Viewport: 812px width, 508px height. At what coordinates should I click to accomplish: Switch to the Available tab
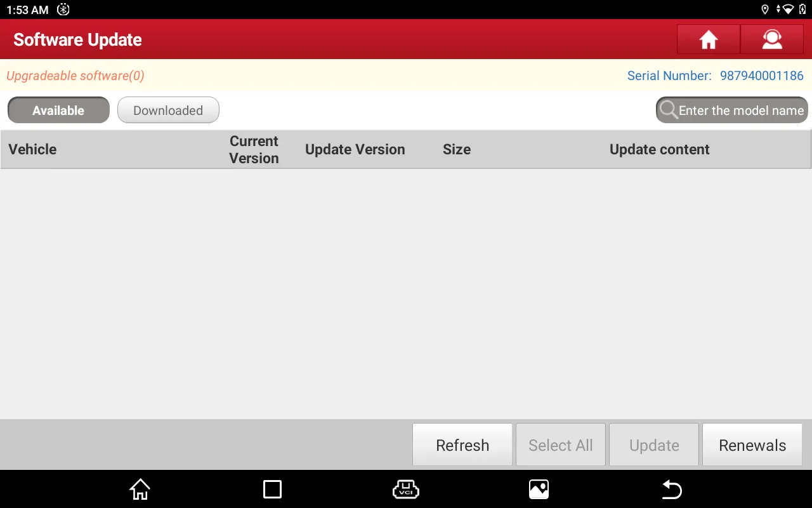(x=58, y=110)
